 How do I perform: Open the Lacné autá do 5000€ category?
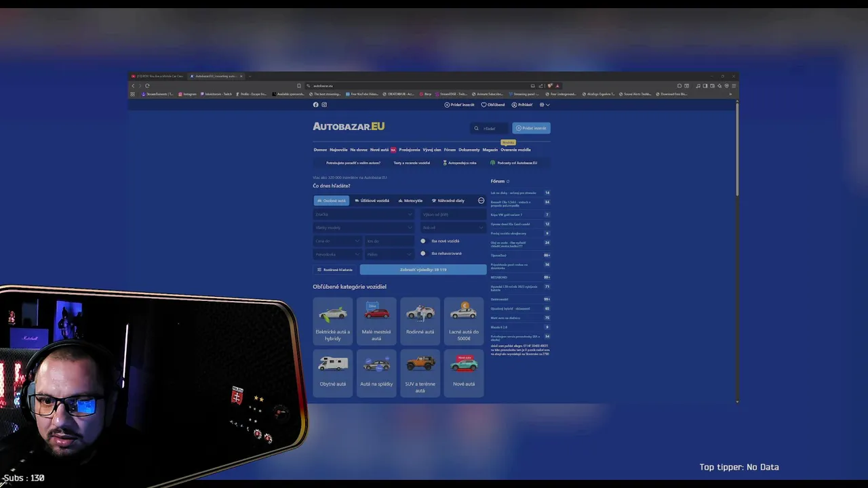coord(464,321)
